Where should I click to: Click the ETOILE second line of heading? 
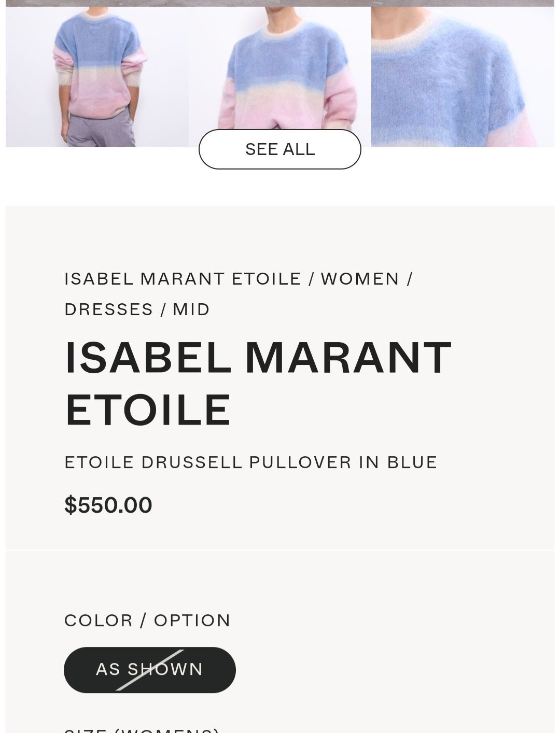pos(148,410)
